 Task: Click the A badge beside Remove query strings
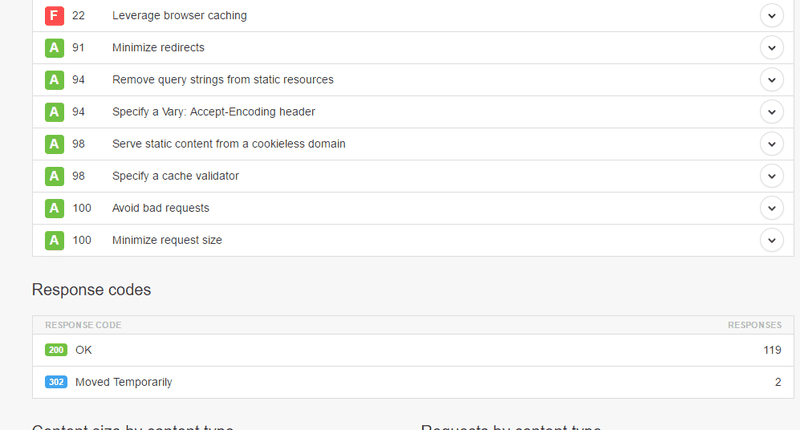pos(54,80)
